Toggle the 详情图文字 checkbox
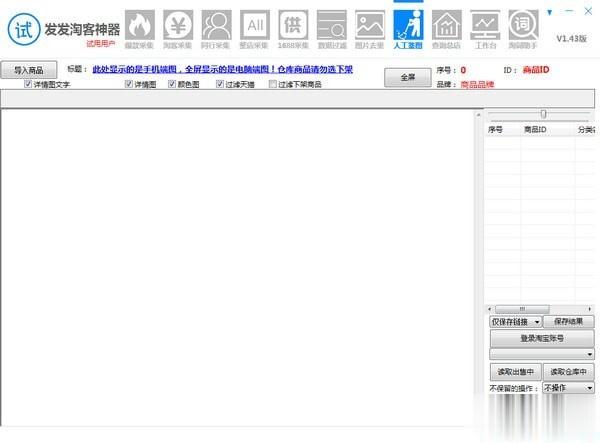 click(x=28, y=84)
